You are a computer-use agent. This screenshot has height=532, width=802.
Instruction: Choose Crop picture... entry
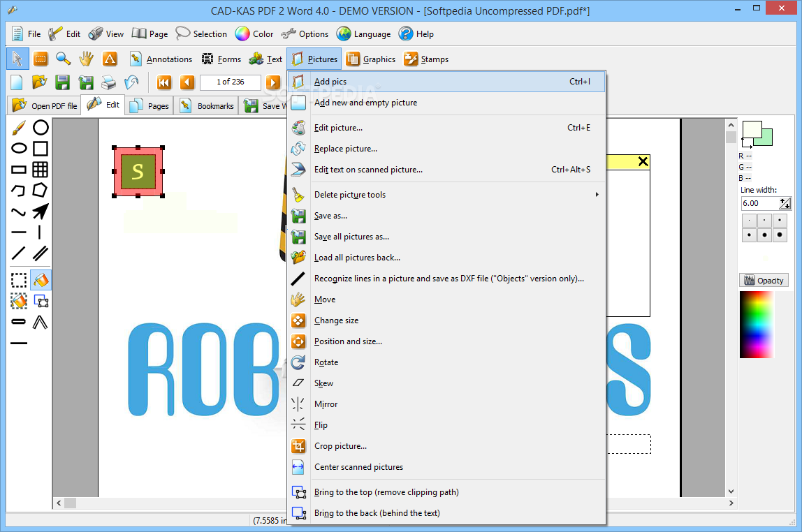[x=446, y=446]
